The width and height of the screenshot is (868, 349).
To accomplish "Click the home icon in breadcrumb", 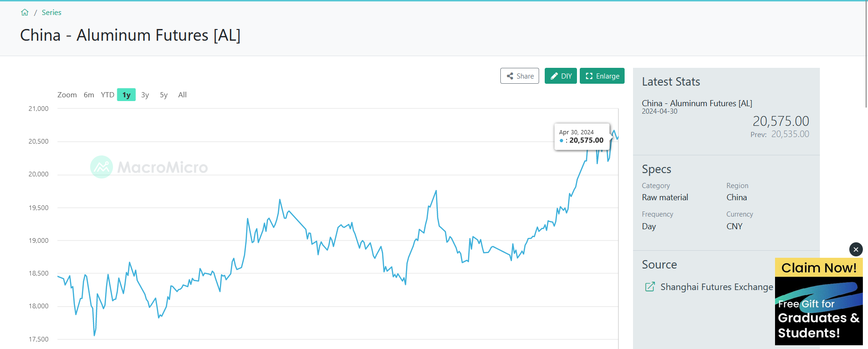I will tap(25, 13).
